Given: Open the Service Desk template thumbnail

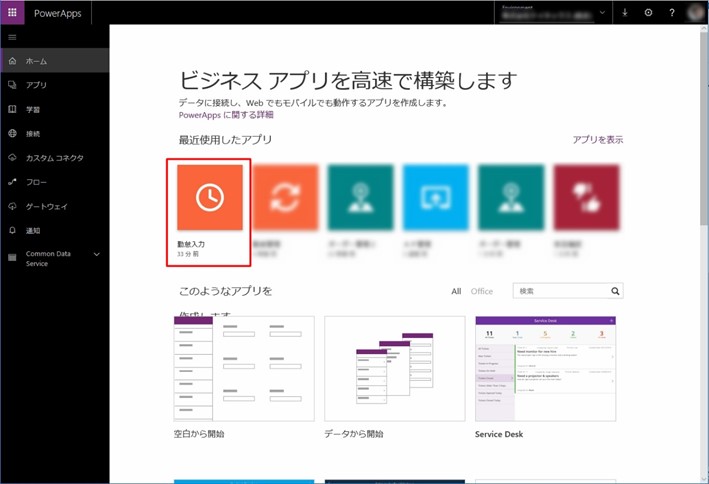Looking at the screenshot, I should pos(545,369).
